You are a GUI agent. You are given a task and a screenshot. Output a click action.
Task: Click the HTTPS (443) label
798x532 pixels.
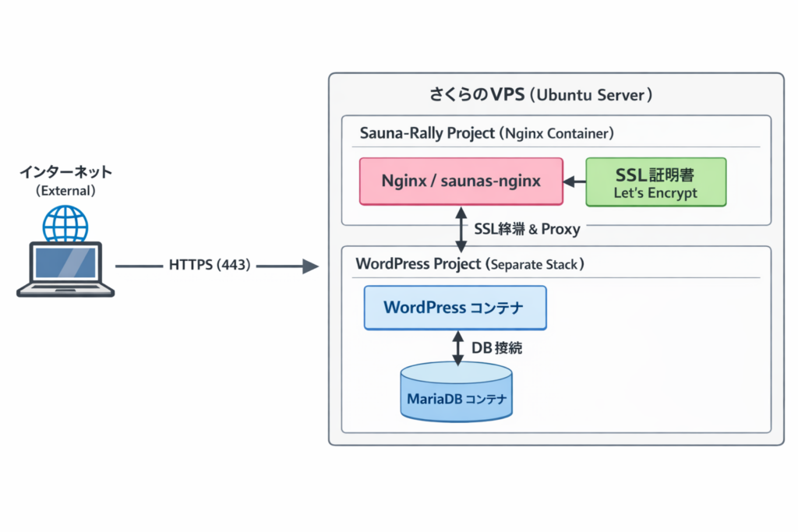point(210,266)
